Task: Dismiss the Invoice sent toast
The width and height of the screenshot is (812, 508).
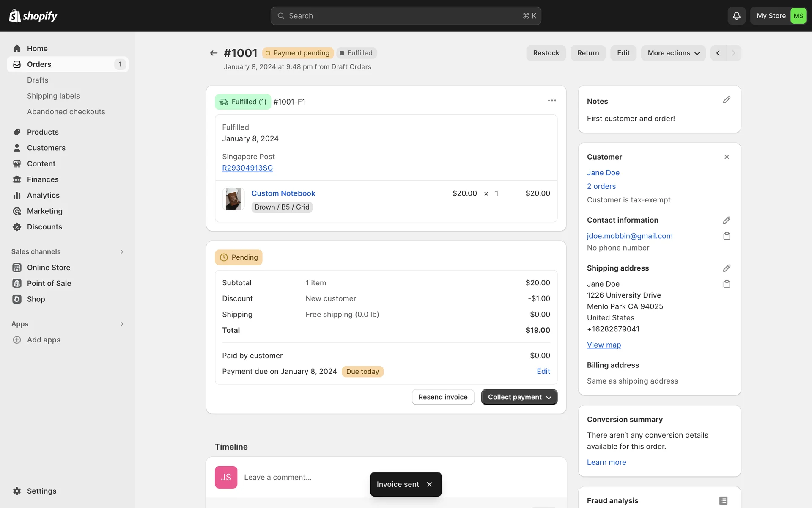Action: click(x=429, y=484)
